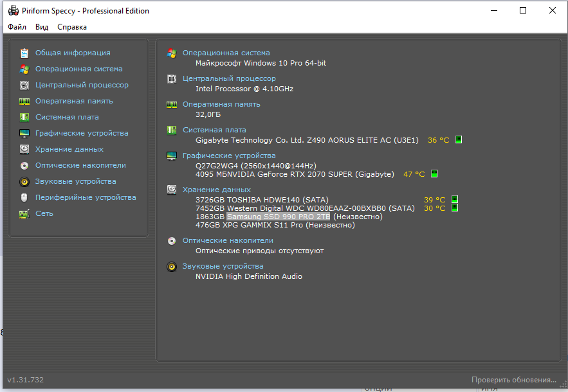Click the 476GB XPG GAMMIX S11 Pro line
Screen dimensions: 568x392
(275, 225)
